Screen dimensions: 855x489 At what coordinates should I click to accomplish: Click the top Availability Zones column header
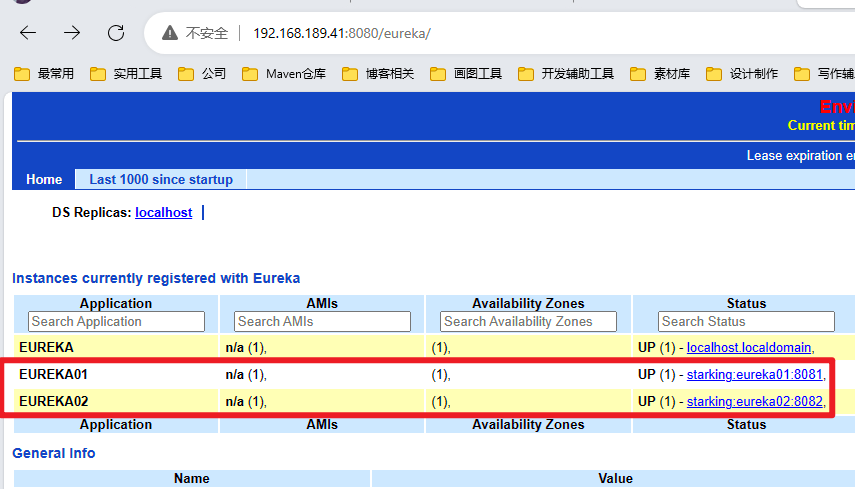528,303
